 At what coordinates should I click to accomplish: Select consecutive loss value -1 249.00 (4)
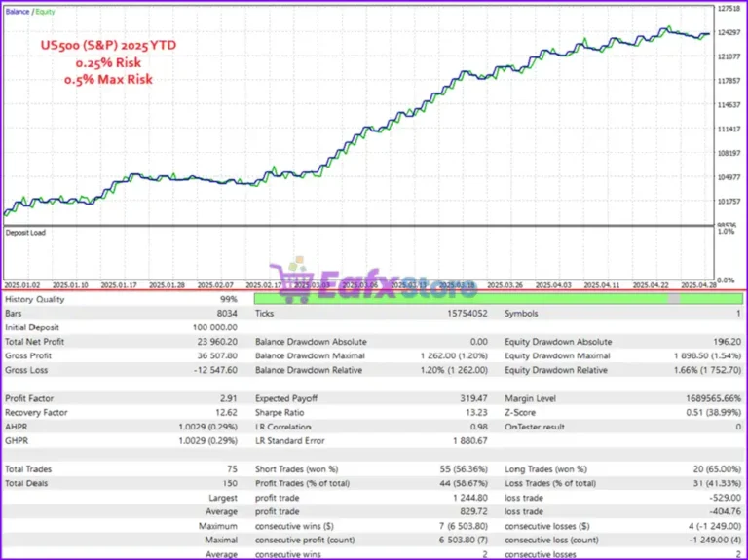[715, 540]
